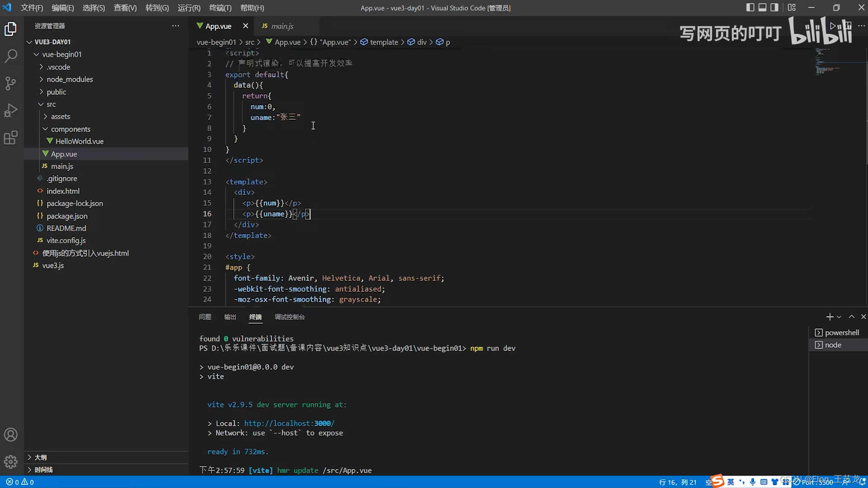Maximize the panel with up chevron
Screen dimensions: 868x488
pyautogui.click(x=852, y=317)
